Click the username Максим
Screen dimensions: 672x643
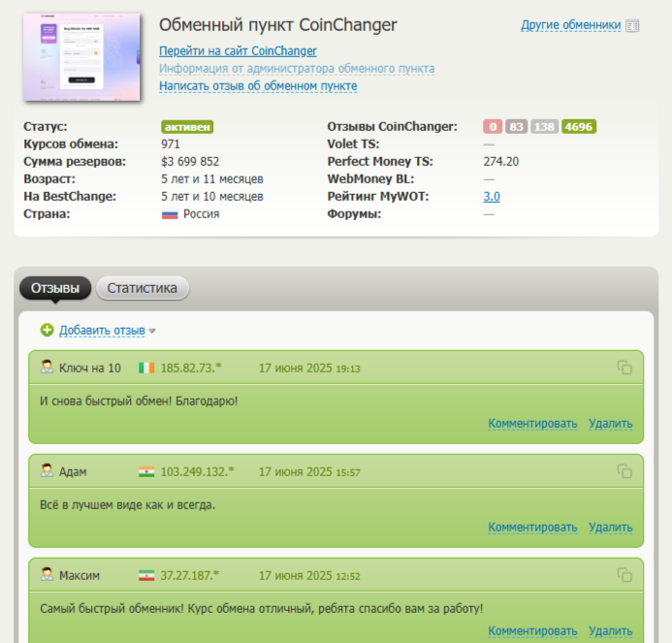coord(80,576)
